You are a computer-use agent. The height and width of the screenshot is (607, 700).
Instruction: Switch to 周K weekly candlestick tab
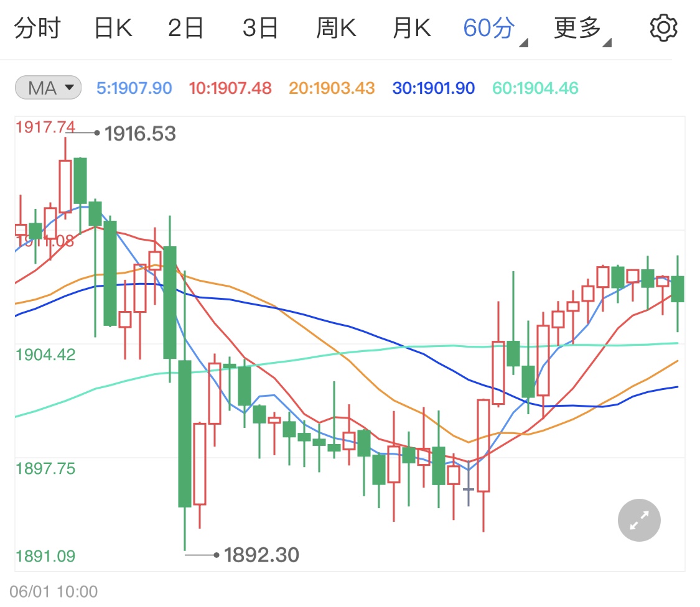click(336, 28)
